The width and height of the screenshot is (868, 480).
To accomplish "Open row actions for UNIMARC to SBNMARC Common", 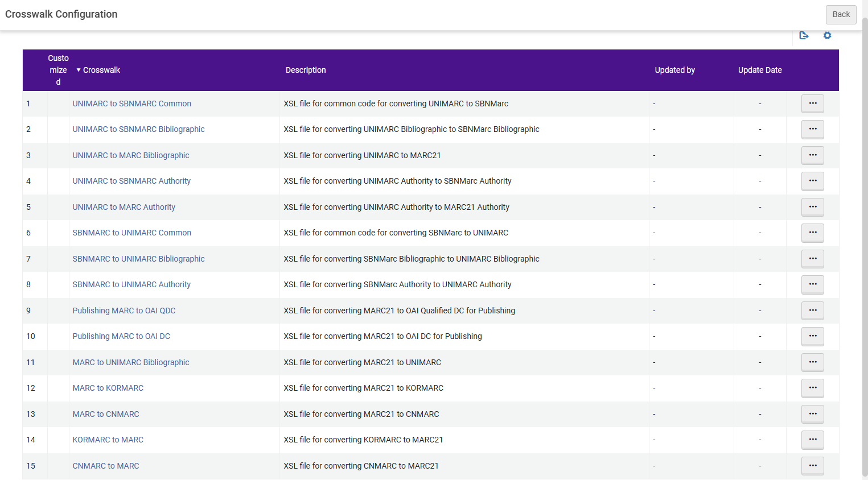I will [813, 104].
